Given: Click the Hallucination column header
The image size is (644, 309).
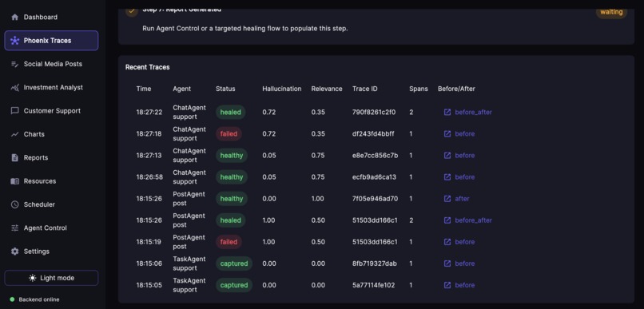Looking at the screenshot, I should pyautogui.click(x=282, y=89).
